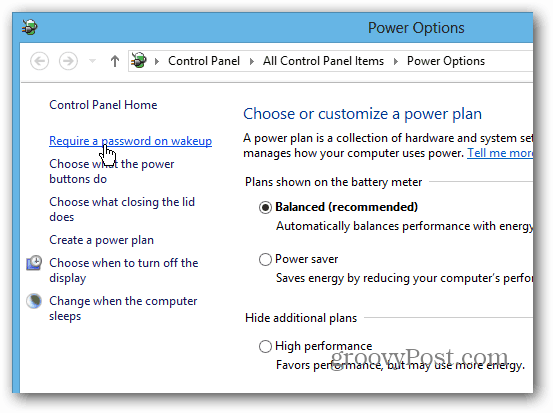Open Choose what closing the lid does

[x=122, y=209]
